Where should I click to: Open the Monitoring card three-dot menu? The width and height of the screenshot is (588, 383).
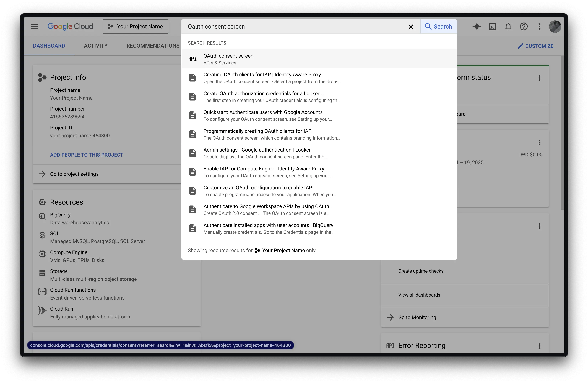tap(539, 226)
